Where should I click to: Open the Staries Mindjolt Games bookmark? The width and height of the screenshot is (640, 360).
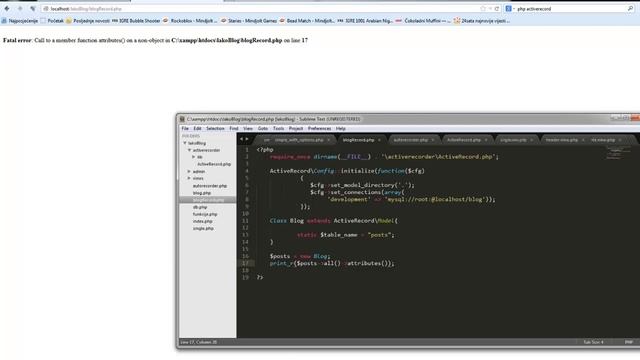249,21
